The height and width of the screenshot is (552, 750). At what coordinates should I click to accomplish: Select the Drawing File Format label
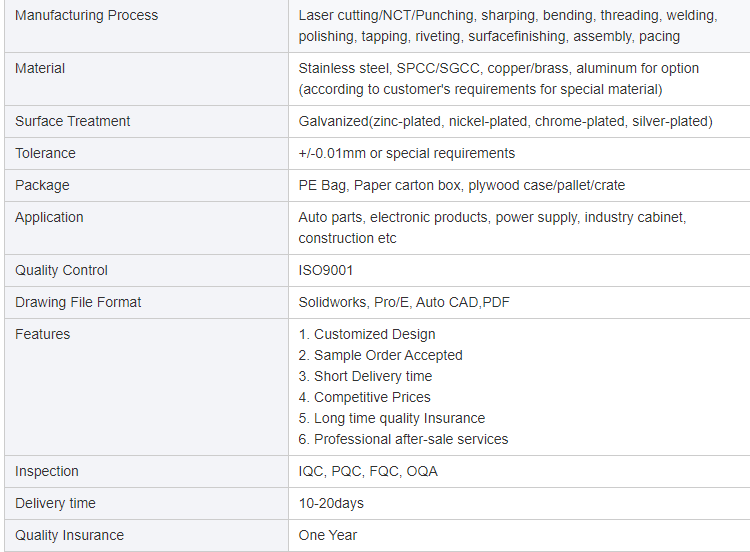(x=78, y=302)
